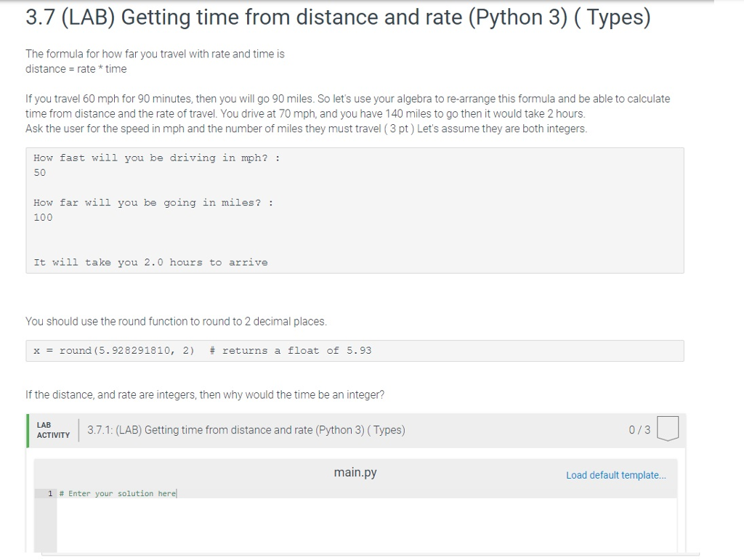This screenshot has height=560, width=744.
Task: Click the sample input value 50
Action: 40,173
